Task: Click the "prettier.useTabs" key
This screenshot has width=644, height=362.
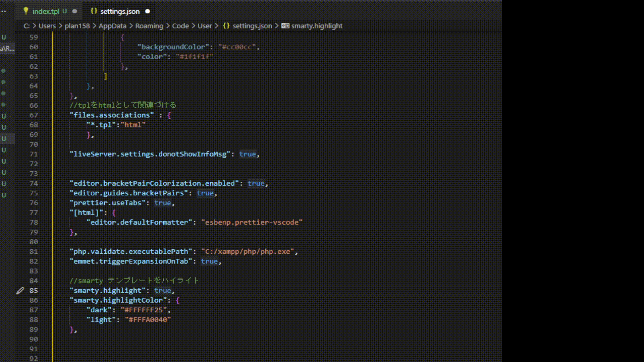Action: pyautogui.click(x=108, y=203)
